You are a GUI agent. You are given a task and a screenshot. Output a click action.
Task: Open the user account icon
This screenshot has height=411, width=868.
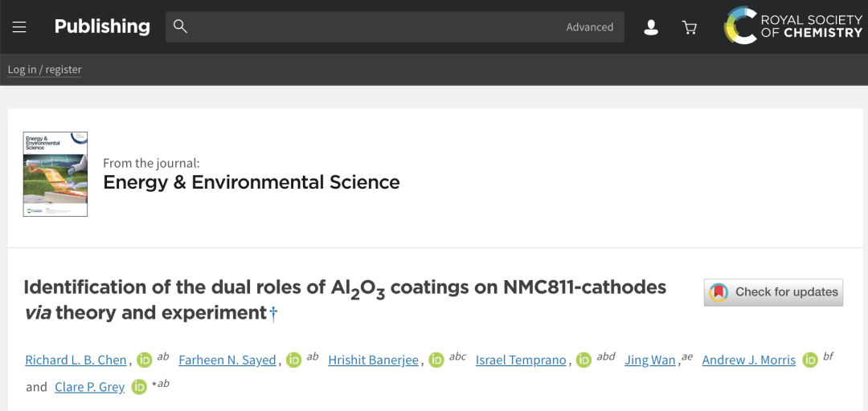point(651,27)
